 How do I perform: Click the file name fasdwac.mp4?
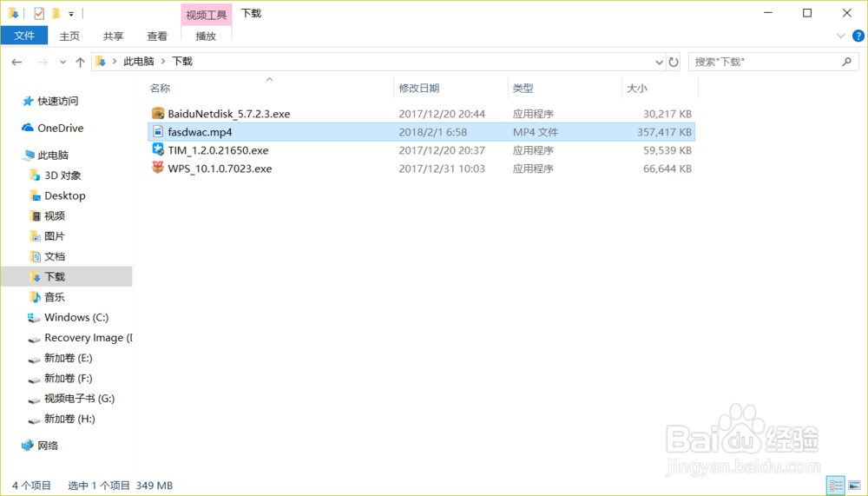pos(200,132)
